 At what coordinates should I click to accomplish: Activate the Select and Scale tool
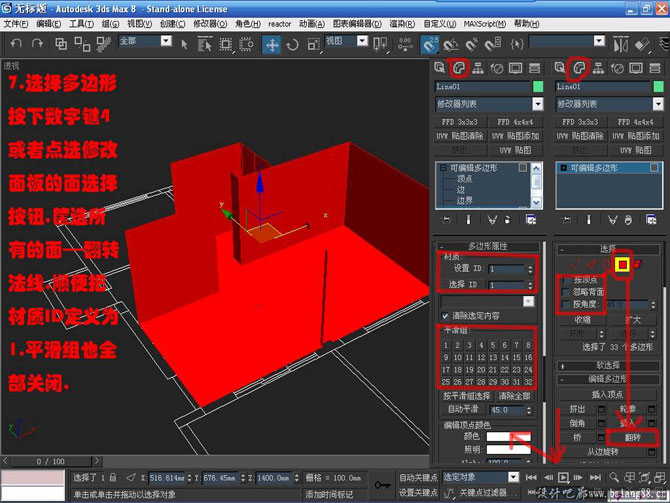pos(313,44)
